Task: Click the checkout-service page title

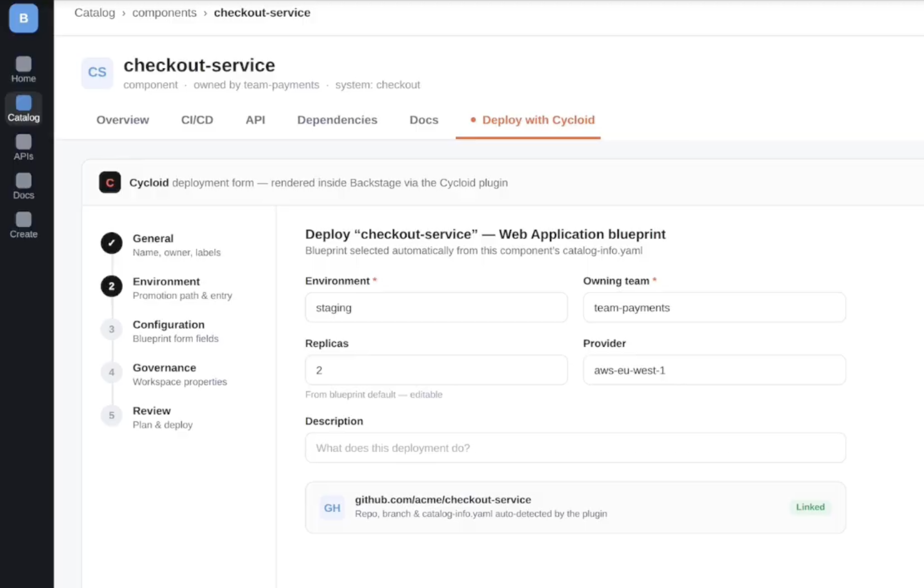Action: point(199,65)
